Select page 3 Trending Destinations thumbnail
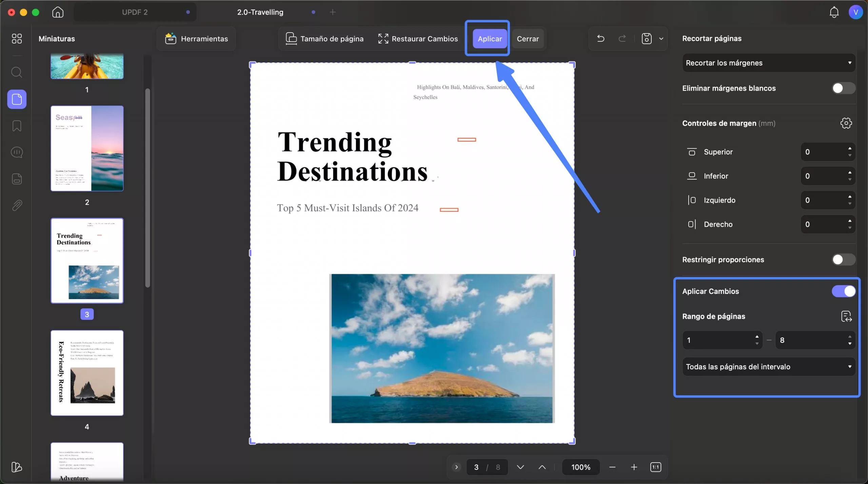 click(x=87, y=261)
